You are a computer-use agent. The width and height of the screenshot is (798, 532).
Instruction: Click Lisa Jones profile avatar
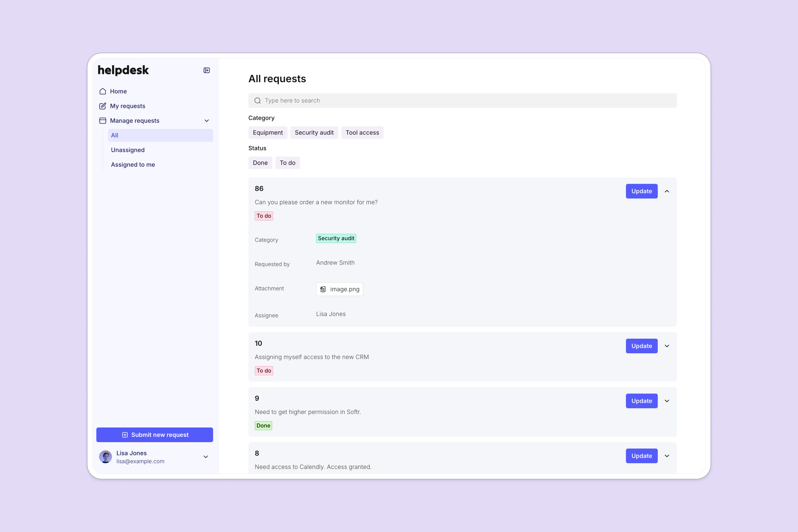(106, 457)
